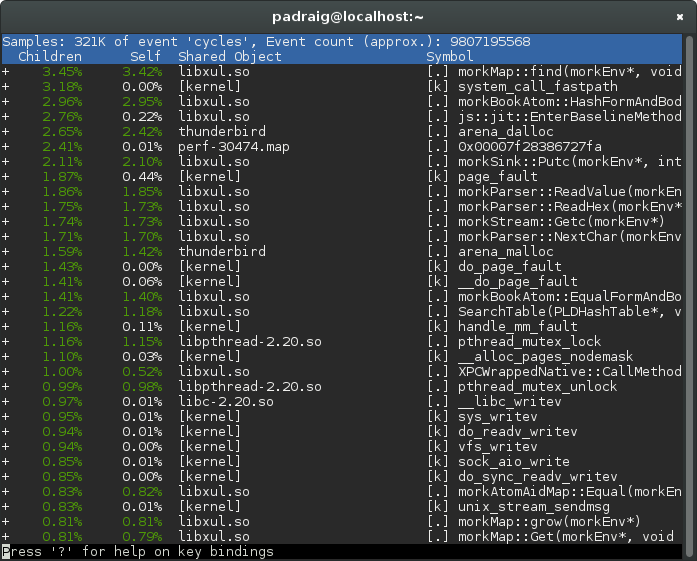Click the 3.18% Children value
697x561 pixels.
(62, 87)
